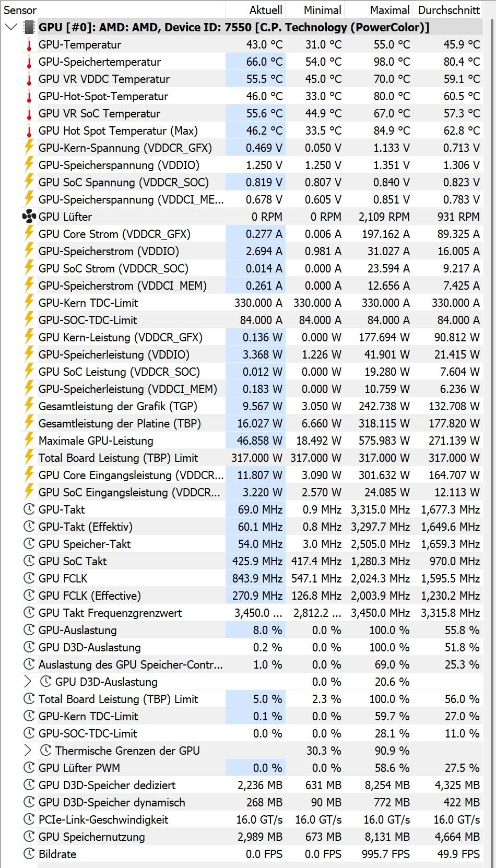Click the thermometer icon next to GPU-Hot-Spot-Temperatur

29,97
